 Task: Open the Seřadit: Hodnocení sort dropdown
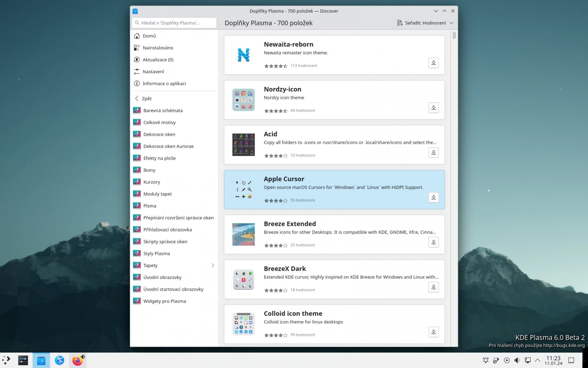click(425, 23)
